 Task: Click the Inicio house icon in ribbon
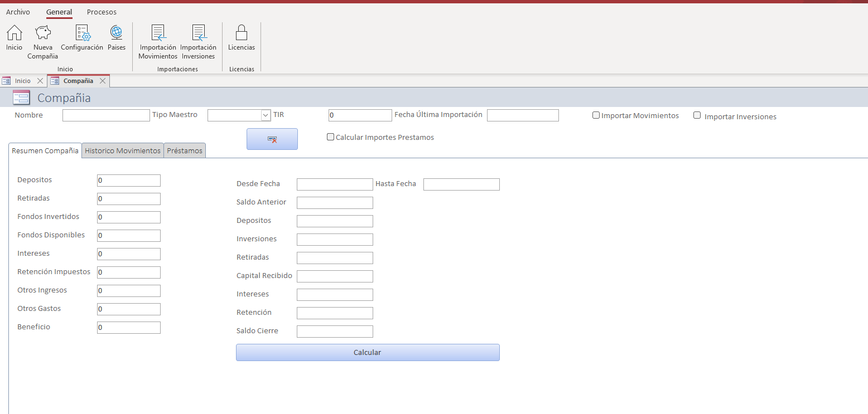(15, 33)
